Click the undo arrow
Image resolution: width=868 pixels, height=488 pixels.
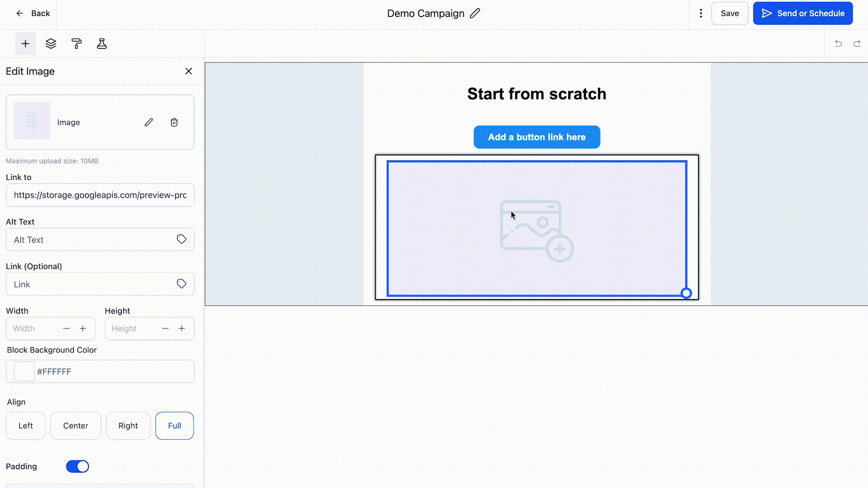[838, 43]
